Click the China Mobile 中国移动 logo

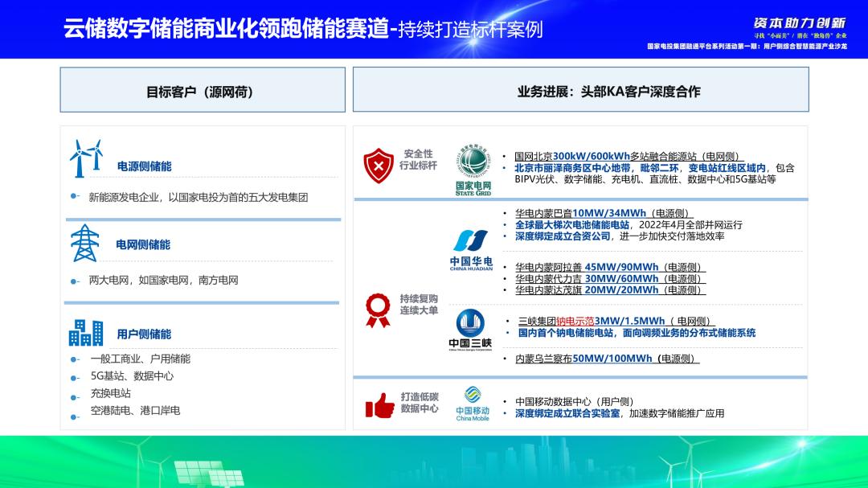tap(473, 404)
